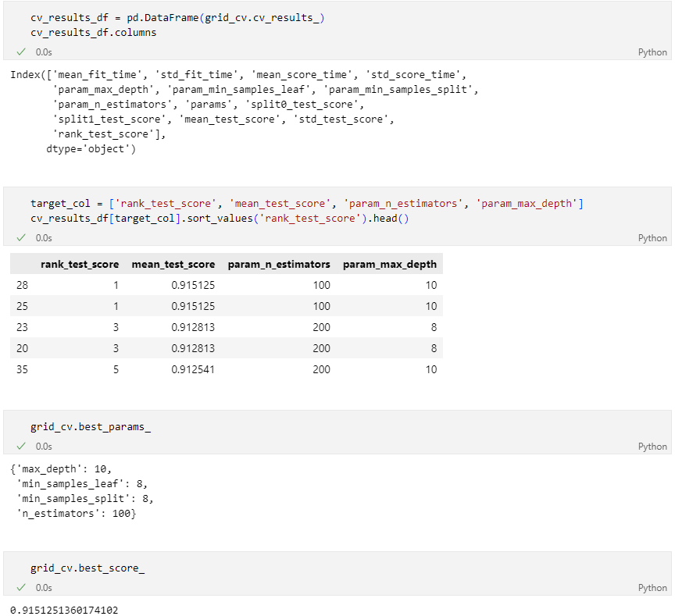Click the grid_cv.best_score_ code line
675x616 pixels.
87,568
